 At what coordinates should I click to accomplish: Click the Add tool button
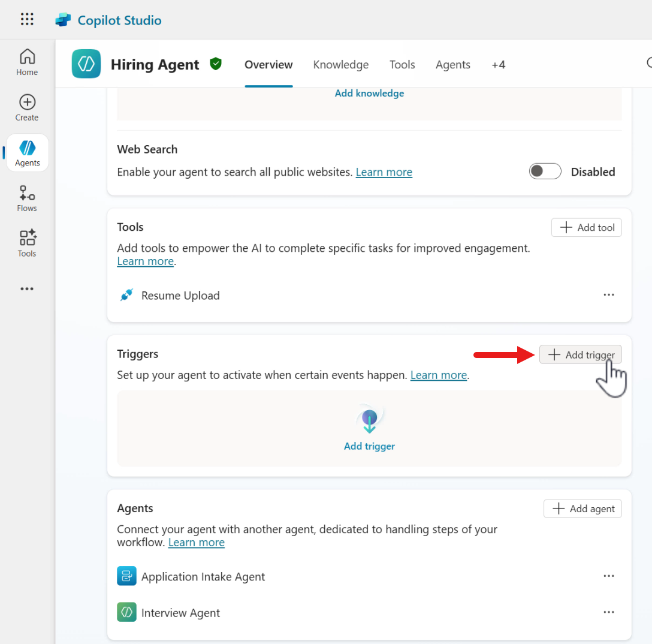[587, 227]
